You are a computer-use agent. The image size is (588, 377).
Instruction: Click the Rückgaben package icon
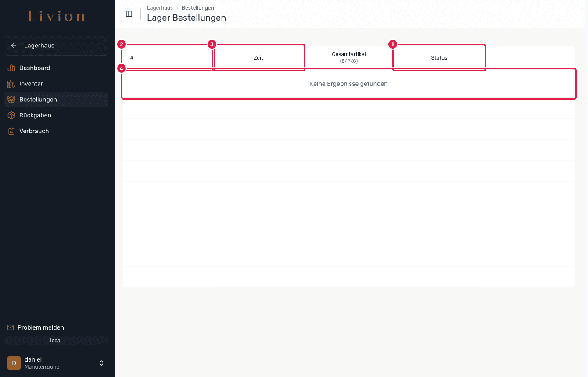tap(11, 115)
